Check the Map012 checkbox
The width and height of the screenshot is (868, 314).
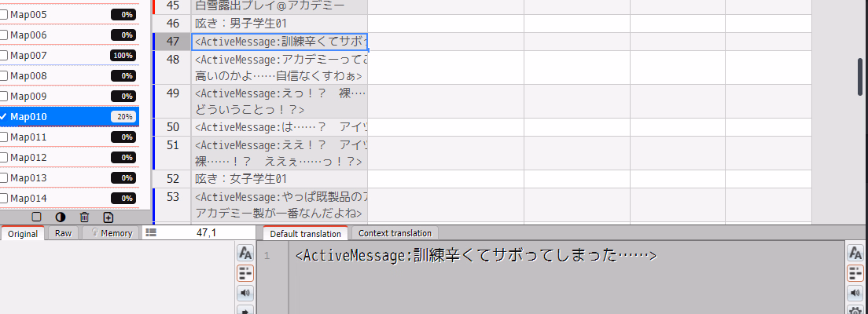tap(4, 158)
